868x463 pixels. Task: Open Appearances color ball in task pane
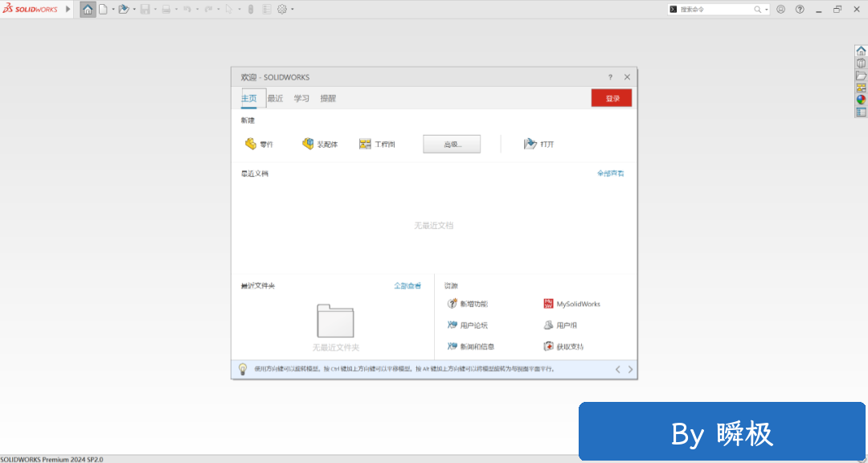tap(861, 100)
